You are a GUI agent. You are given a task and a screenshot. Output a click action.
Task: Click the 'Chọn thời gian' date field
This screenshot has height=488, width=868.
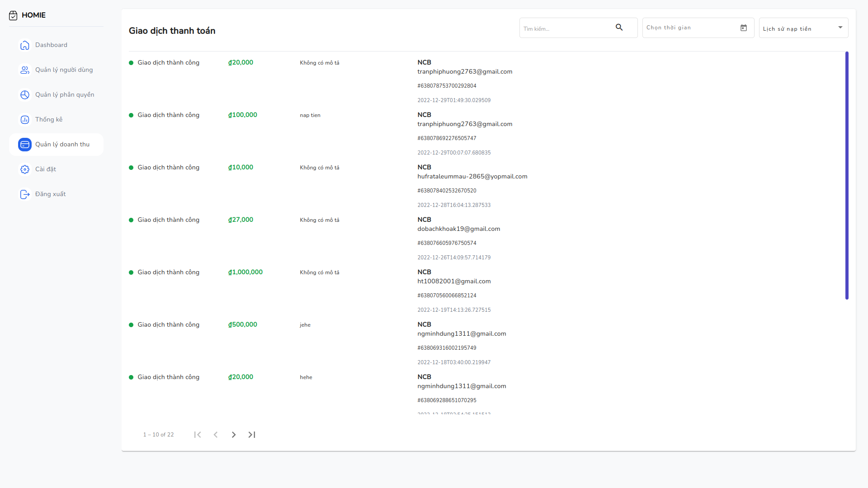coord(689,28)
